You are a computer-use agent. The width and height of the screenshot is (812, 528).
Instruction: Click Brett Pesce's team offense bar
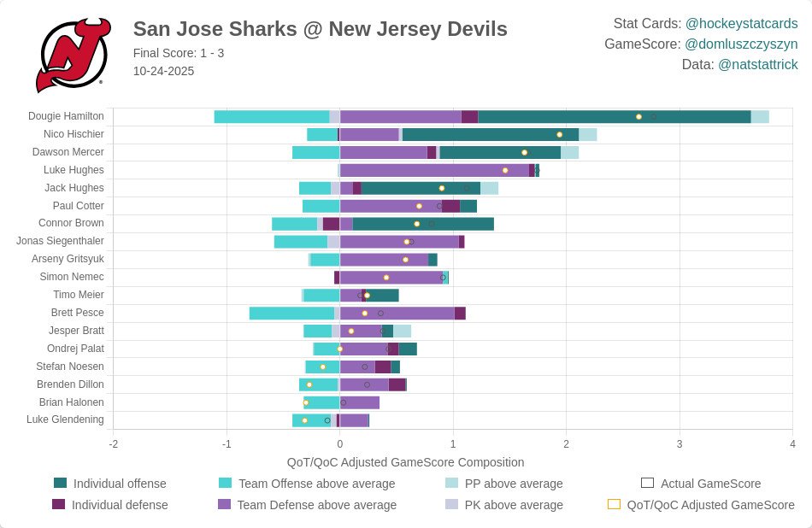[291, 314]
